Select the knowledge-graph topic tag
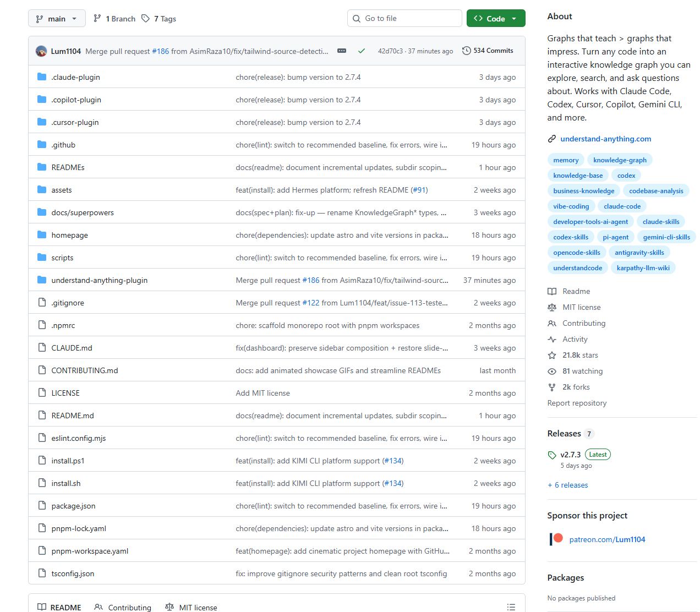 click(620, 160)
